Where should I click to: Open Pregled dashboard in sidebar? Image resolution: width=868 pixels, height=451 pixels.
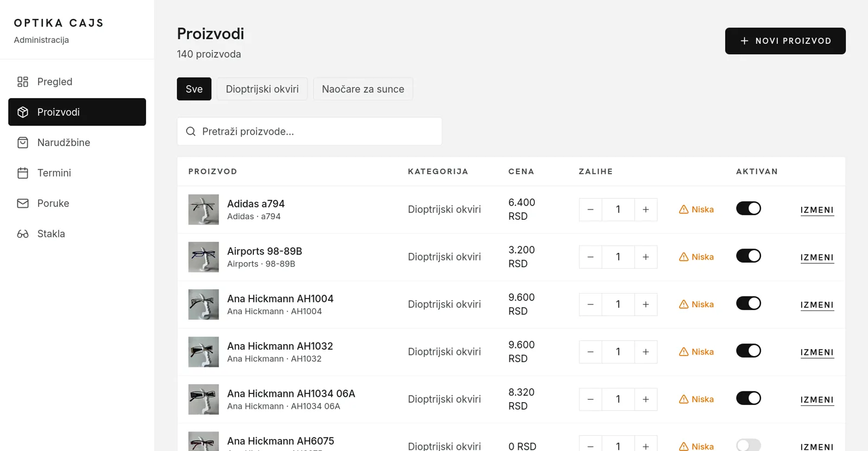coord(77,82)
